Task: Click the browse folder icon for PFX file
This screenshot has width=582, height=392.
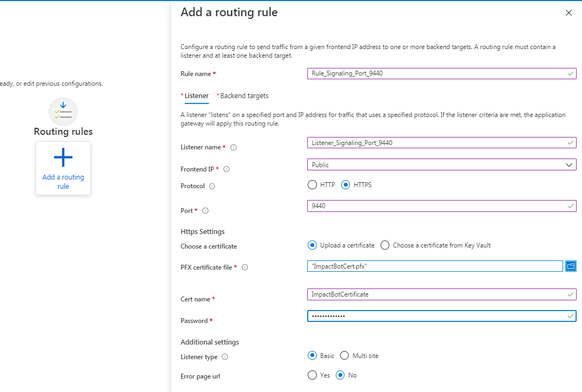Action: click(571, 266)
